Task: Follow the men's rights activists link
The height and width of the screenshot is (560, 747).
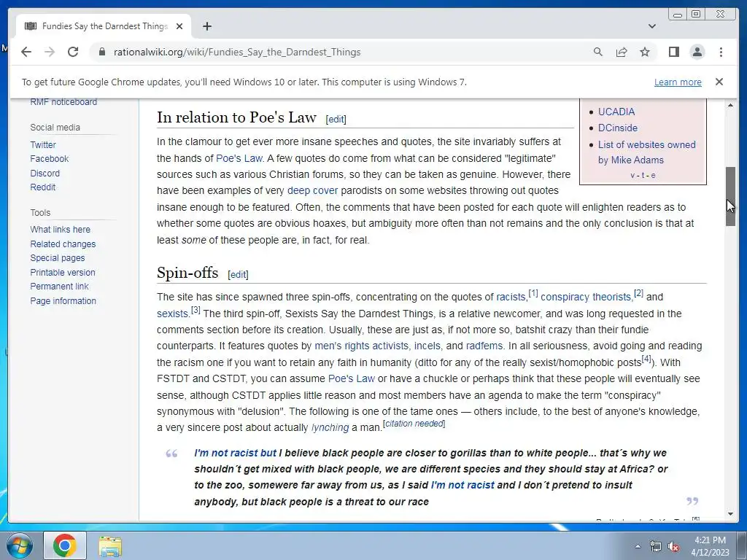Action: [x=362, y=346]
